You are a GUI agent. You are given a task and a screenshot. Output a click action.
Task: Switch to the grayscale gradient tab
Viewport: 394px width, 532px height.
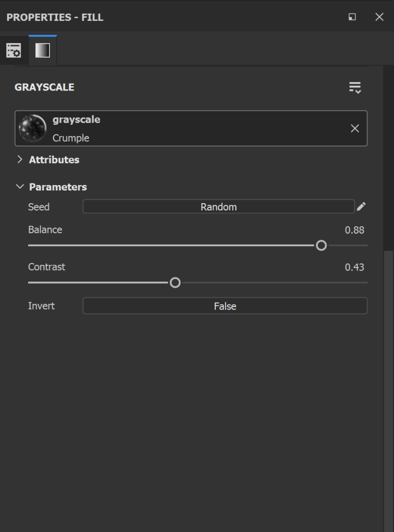pos(43,50)
